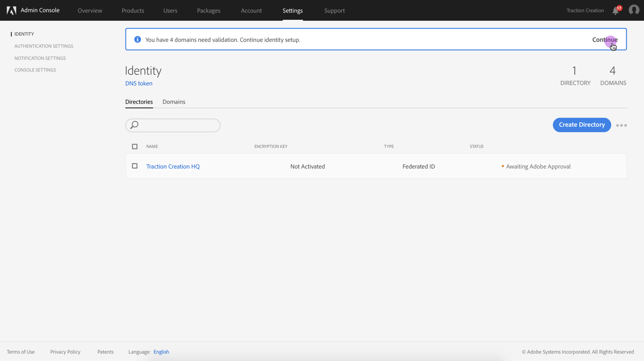Open the user profile avatar
644x361 pixels.
tap(634, 10)
